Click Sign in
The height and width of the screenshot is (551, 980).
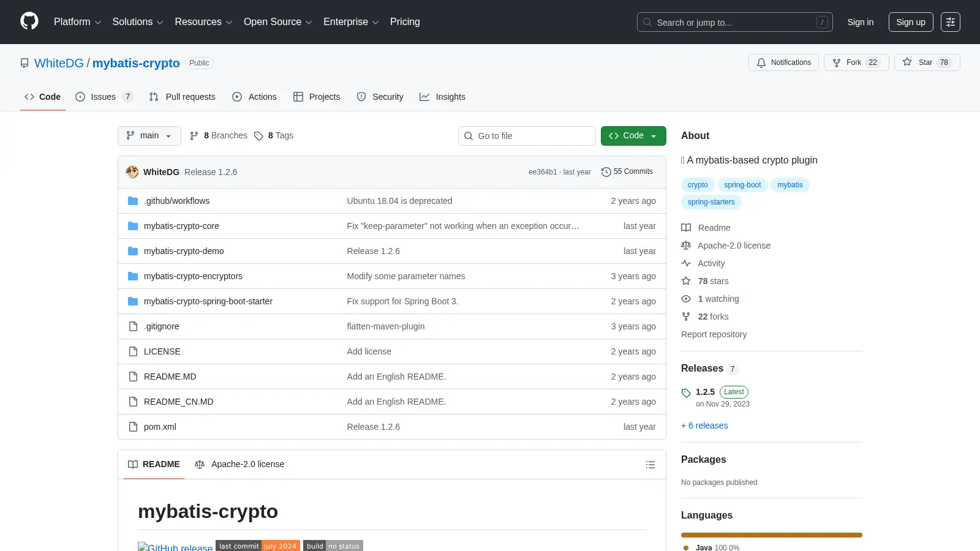[x=861, y=22]
